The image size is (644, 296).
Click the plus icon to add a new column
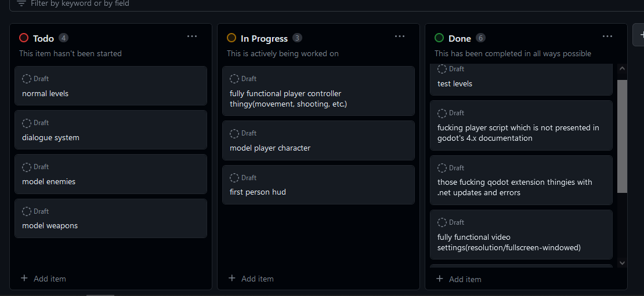point(641,35)
